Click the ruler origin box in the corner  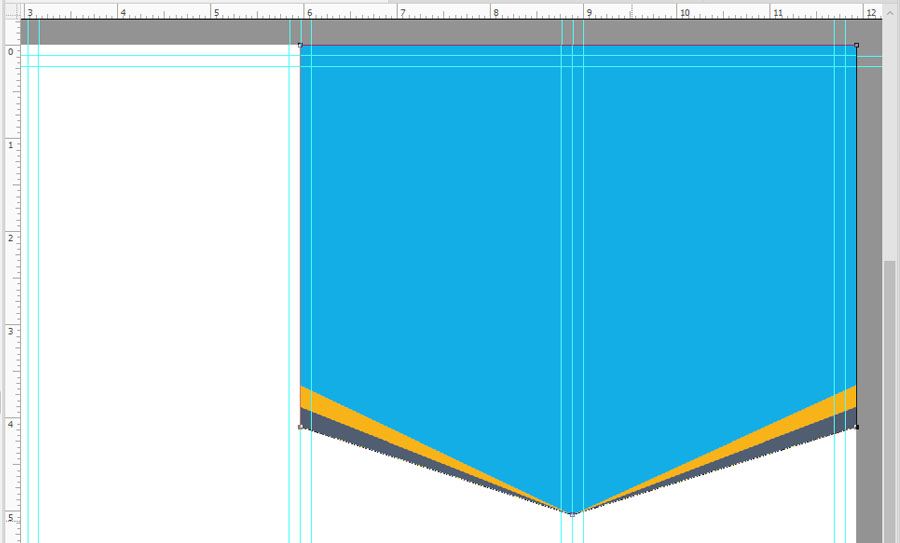10,11
